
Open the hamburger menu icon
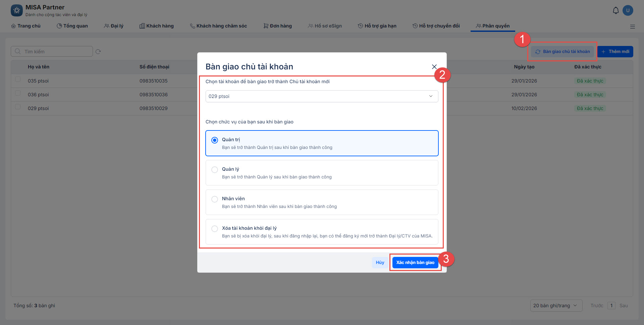pyautogui.click(x=632, y=26)
